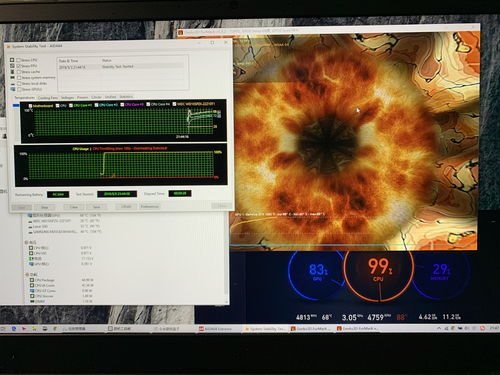The width and height of the screenshot is (500, 375).
Task: Click the taskbar clock
Action: pyautogui.click(x=493, y=329)
